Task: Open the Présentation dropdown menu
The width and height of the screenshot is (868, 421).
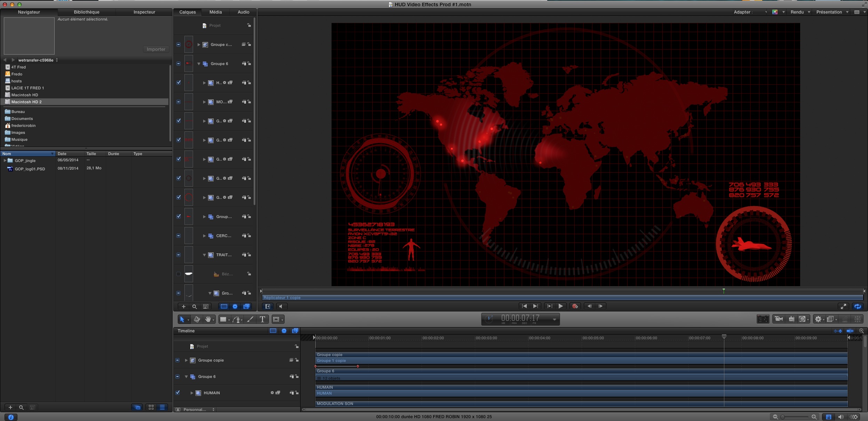Action: pos(832,12)
